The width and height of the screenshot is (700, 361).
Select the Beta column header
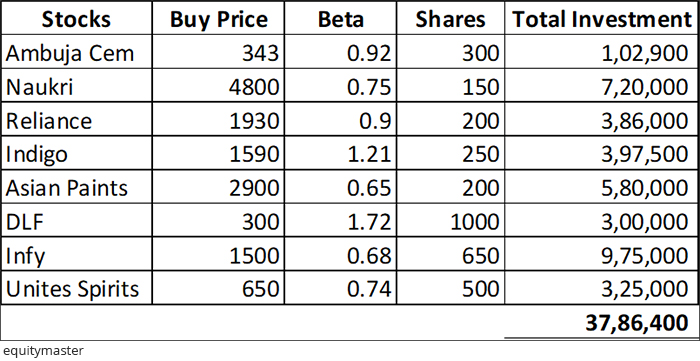pos(340,19)
